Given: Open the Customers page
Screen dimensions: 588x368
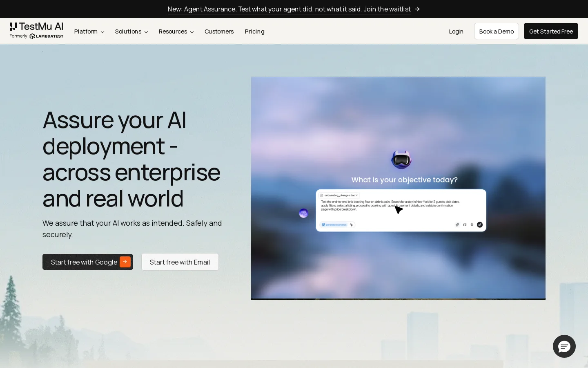Looking at the screenshot, I should tap(219, 31).
